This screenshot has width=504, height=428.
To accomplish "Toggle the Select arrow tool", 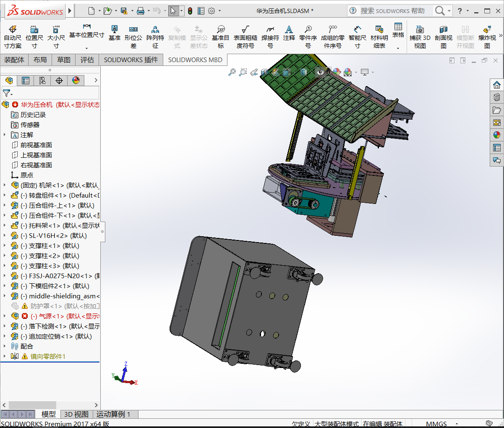I will (x=173, y=11).
